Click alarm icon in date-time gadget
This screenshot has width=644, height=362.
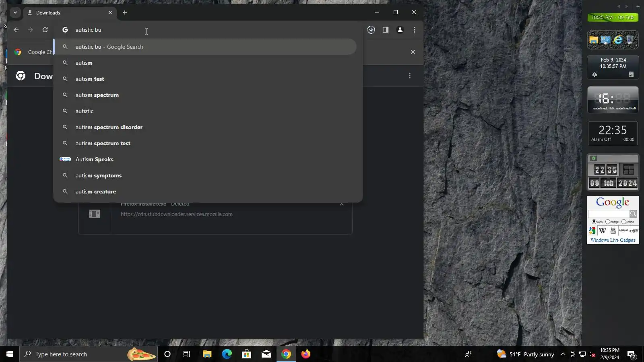[594, 74]
